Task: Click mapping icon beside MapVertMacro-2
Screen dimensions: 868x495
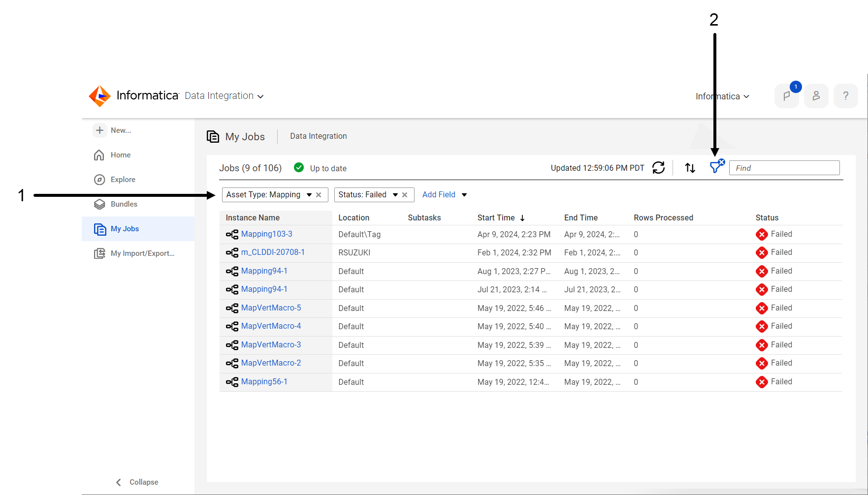Action: click(232, 364)
